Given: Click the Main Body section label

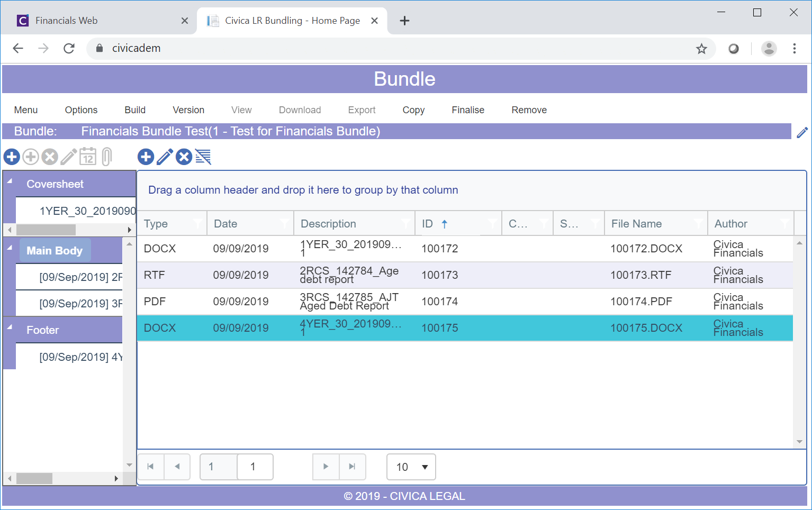Looking at the screenshot, I should pyautogui.click(x=55, y=250).
